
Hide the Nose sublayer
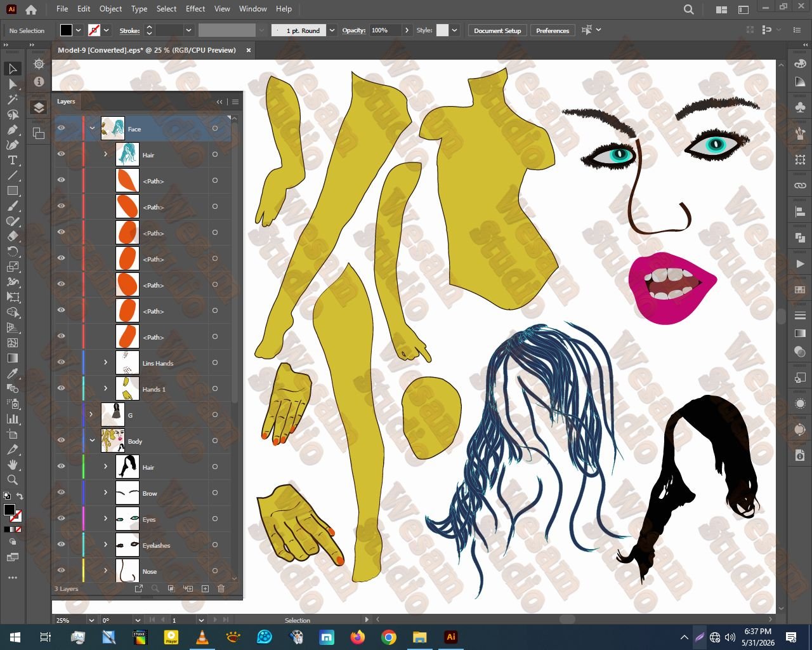coord(62,571)
